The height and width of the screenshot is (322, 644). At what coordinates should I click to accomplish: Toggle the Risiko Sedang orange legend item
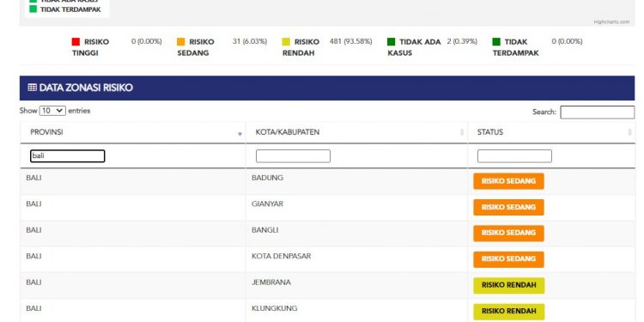pos(196,47)
